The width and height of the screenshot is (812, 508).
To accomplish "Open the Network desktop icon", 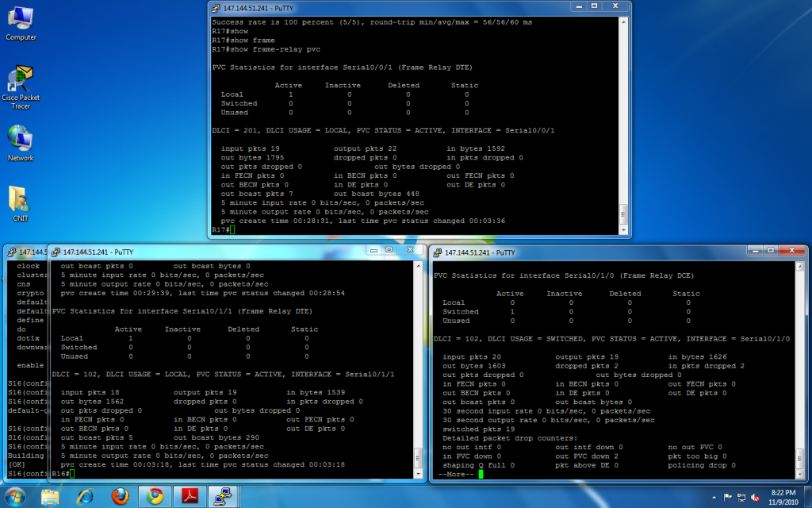I will pyautogui.click(x=20, y=139).
